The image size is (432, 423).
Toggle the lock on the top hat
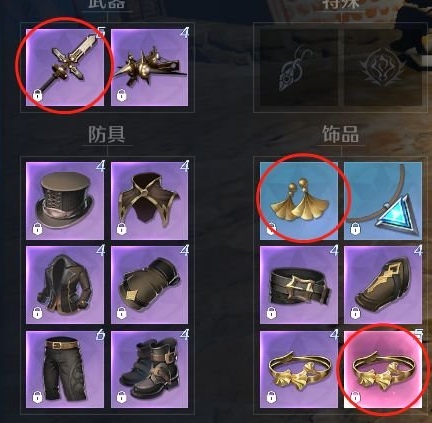(x=38, y=229)
